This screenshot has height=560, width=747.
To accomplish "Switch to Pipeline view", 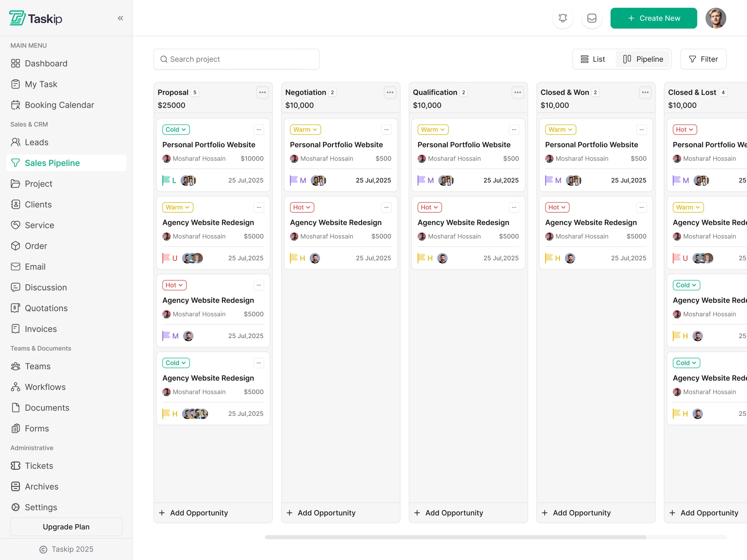I will pyautogui.click(x=643, y=59).
